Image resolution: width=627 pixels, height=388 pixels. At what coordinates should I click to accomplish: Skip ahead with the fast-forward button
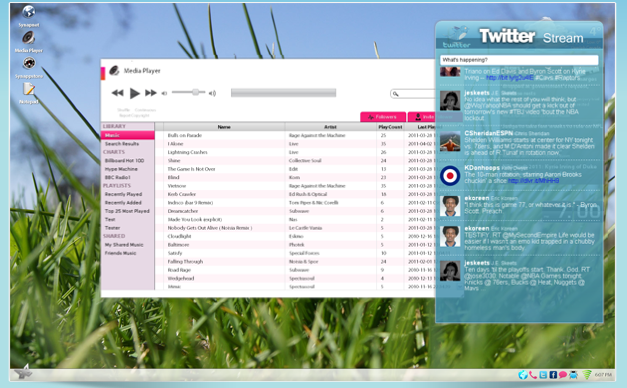pyautogui.click(x=151, y=93)
